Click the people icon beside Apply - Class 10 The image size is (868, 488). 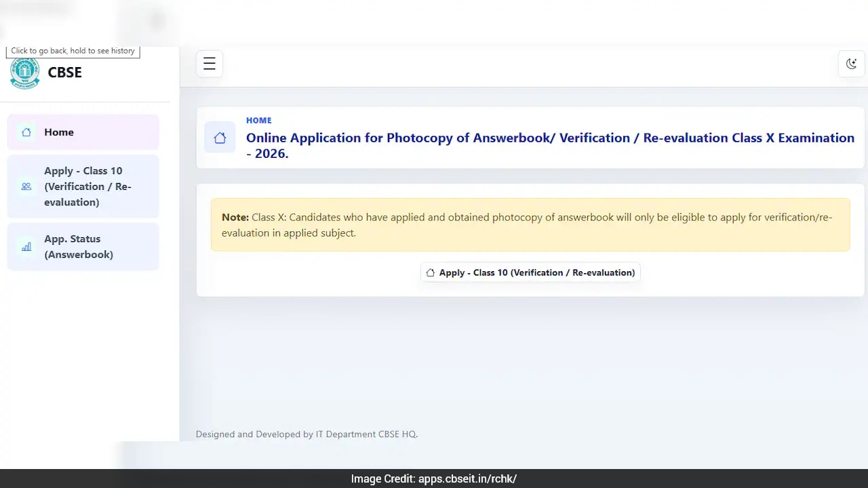26,186
